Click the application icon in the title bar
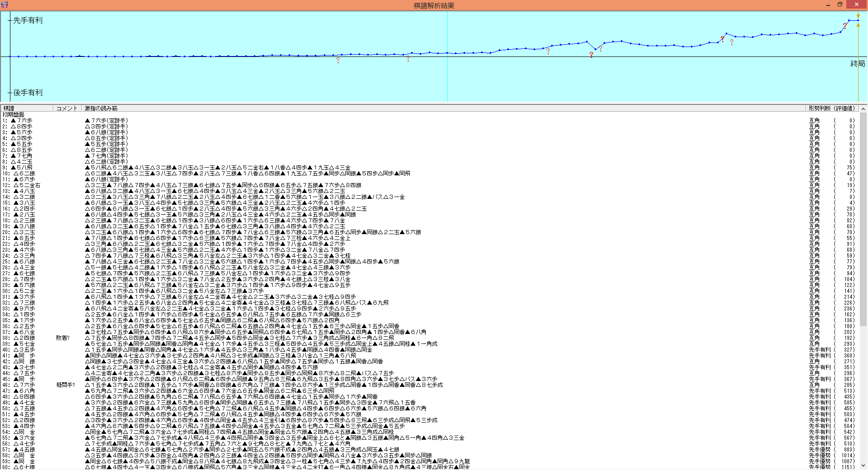 click(x=5, y=5)
